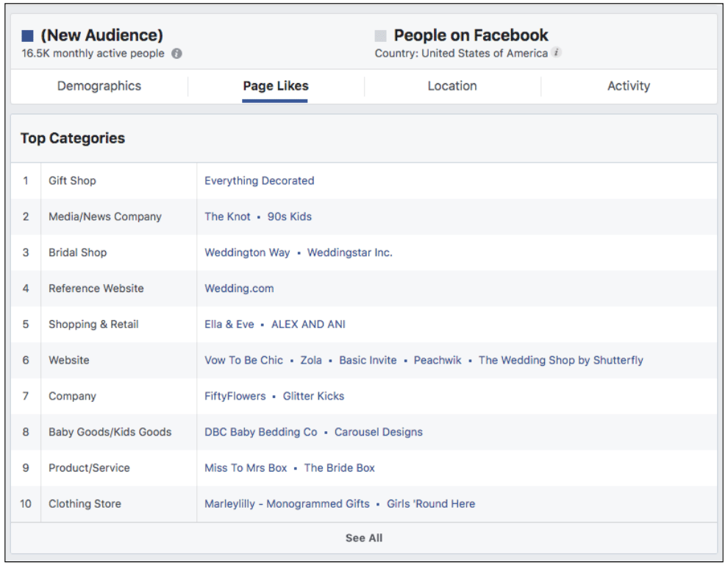Viewport: 728px width, 568px height.
Task: Click info icon beside monthly active people
Action: click(x=176, y=54)
